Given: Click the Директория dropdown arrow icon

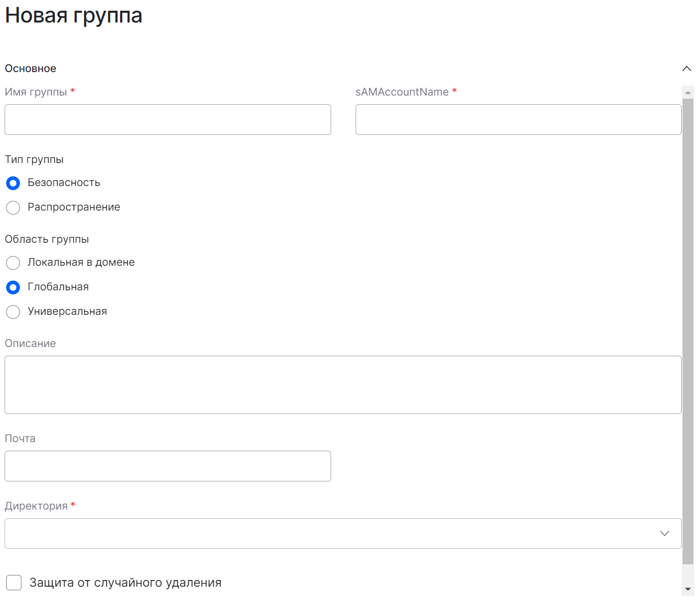Looking at the screenshot, I should [x=664, y=534].
